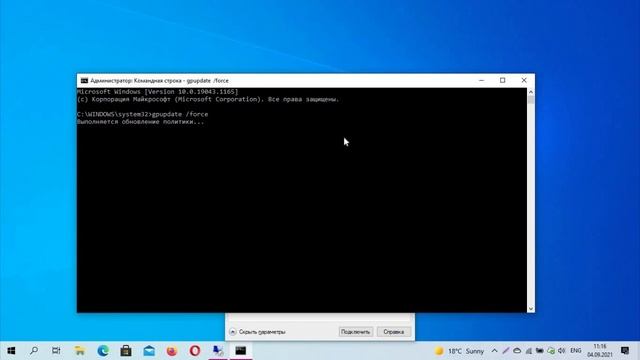Image resolution: width=640 pixels, height=360 pixels.
Task: Launch Opera browser from taskbar
Action: 195,351
